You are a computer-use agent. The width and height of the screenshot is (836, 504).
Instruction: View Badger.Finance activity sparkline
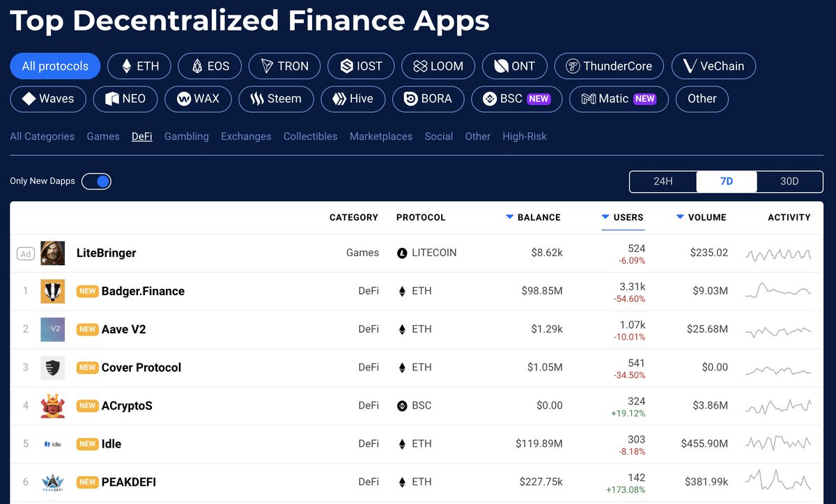[778, 290]
